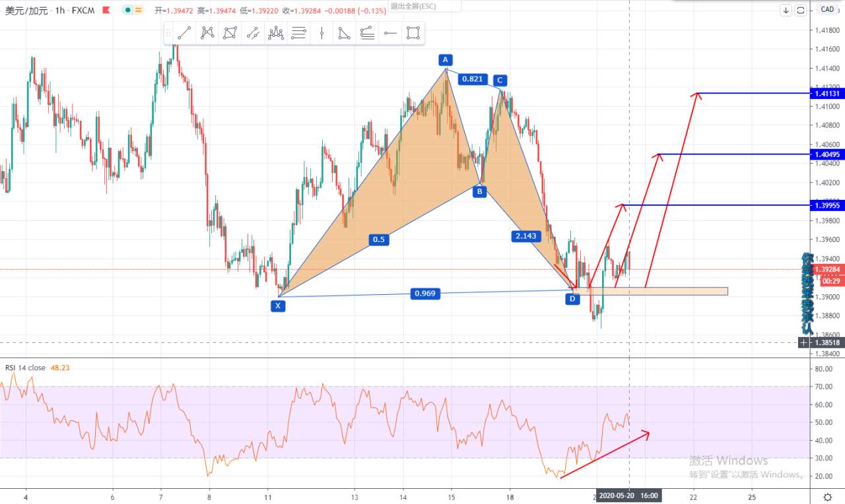The height and width of the screenshot is (504, 845).
Task: Select the peach support zone rectangle near D
Action: coord(651,291)
